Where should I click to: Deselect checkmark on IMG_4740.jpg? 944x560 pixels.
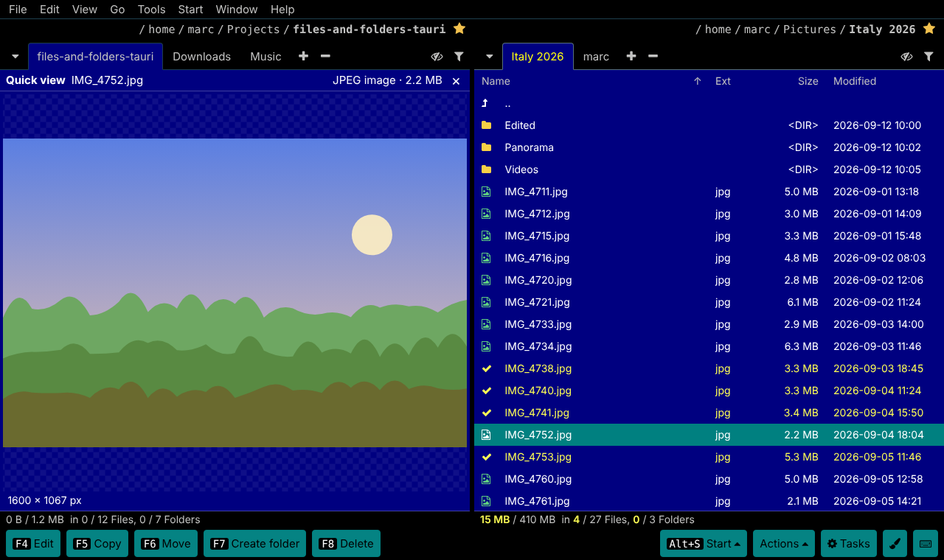click(486, 391)
